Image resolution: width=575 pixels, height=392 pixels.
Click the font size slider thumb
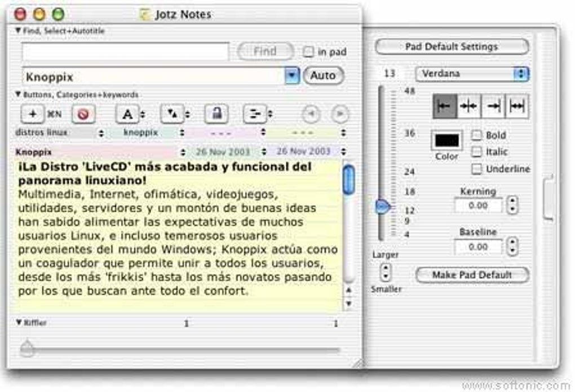383,207
